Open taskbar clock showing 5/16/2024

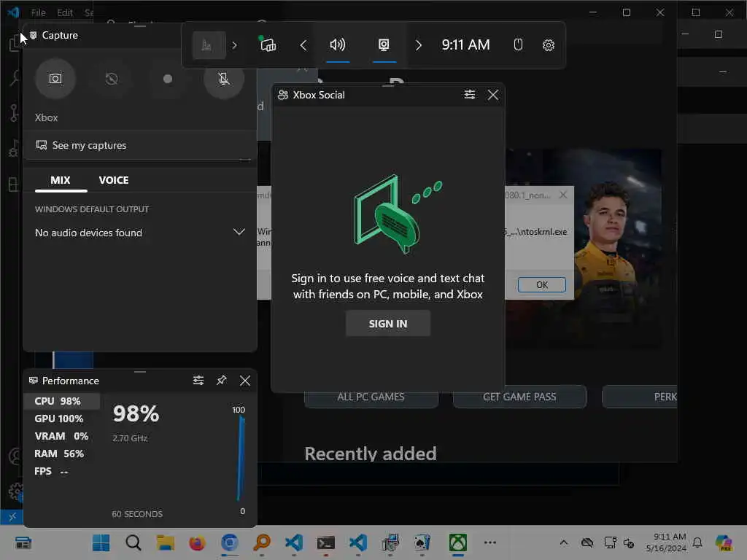click(666, 542)
